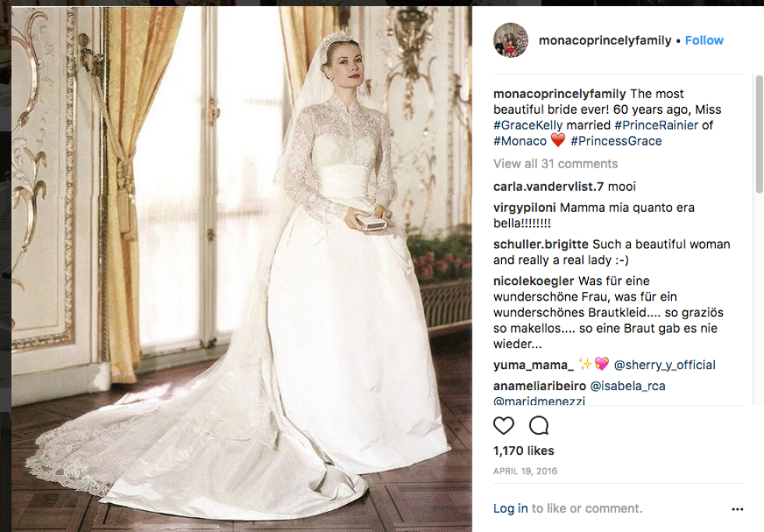Image resolution: width=764 pixels, height=532 pixels.
Task: Show who liked via 1,170 likes
Action: click(x=523, y=451)
